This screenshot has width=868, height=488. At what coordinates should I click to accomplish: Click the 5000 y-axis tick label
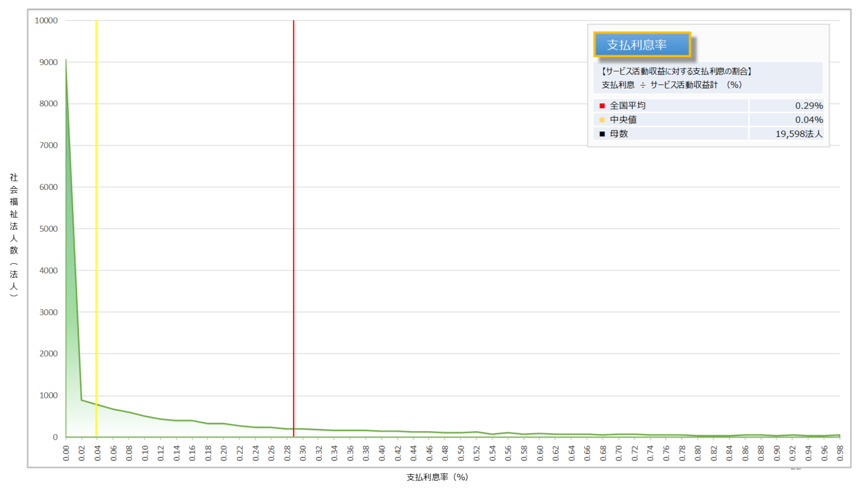pos(48,229)
